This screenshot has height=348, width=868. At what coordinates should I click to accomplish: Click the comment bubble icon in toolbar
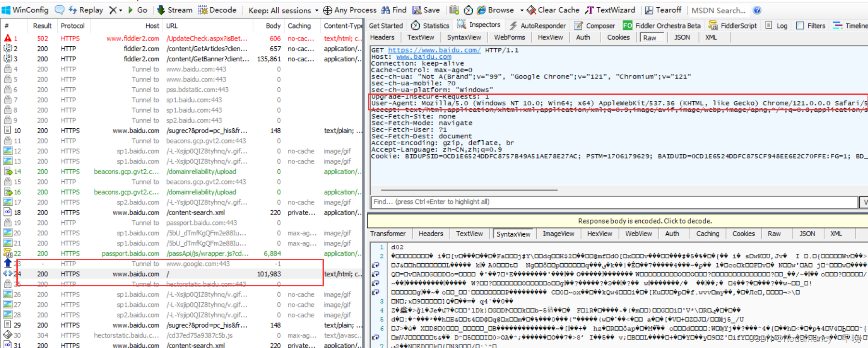pos(59,10)
